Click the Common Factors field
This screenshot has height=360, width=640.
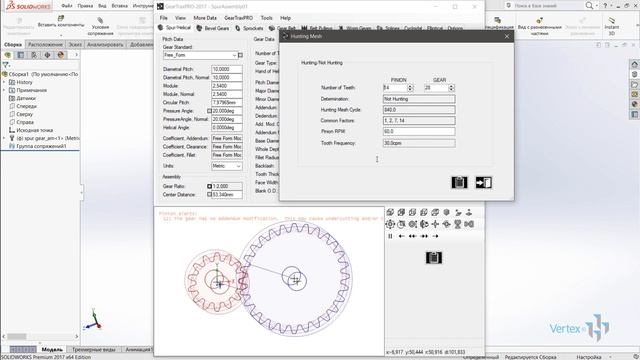click(x=419, y=121)
